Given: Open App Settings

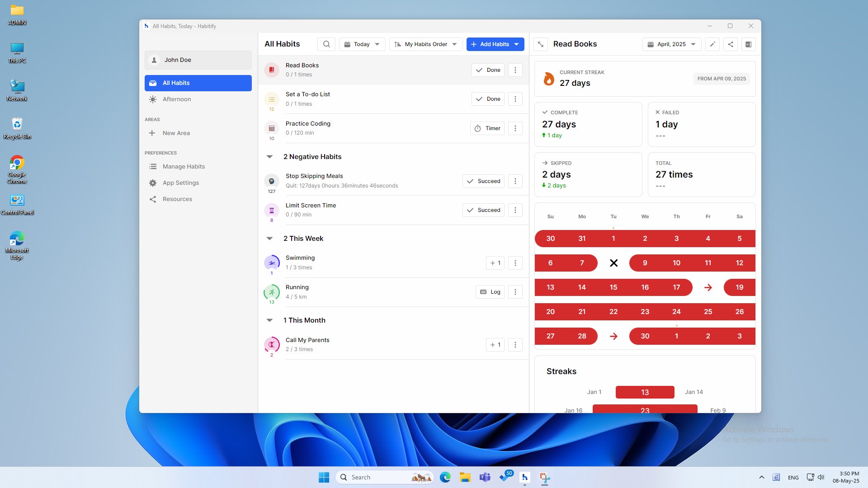Looking at the screenshot, I should coord(198,183).
